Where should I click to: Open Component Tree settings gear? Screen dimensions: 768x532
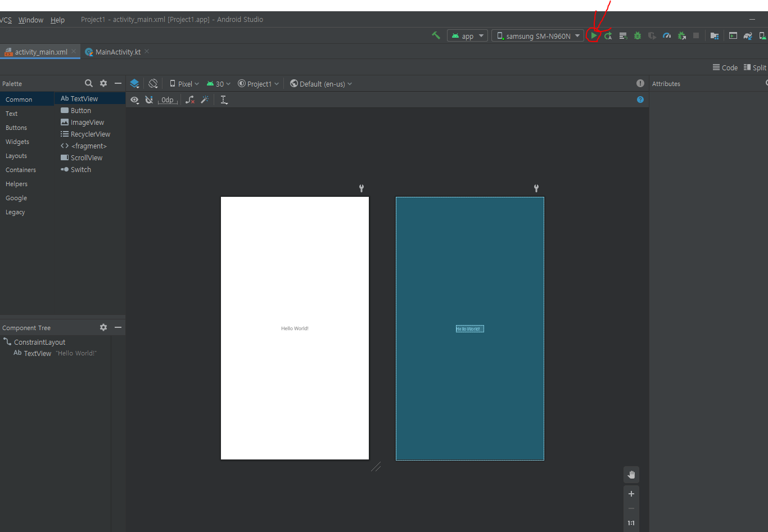point(103,327)
